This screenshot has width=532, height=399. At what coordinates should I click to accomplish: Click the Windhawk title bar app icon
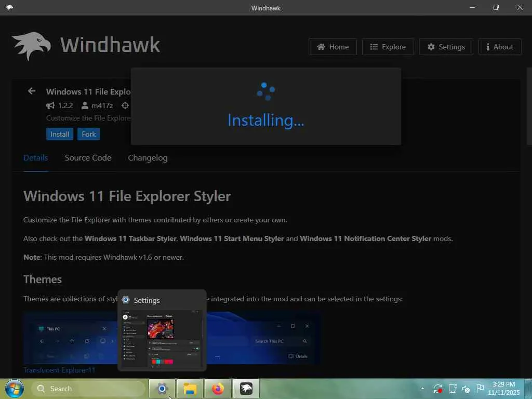[x=9, y=7]
